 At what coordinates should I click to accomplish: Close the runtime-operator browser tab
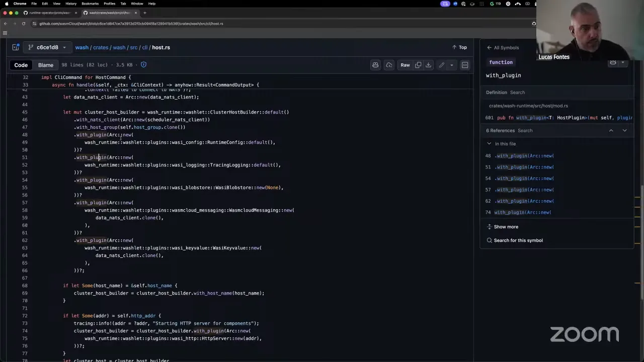point(76,13)
